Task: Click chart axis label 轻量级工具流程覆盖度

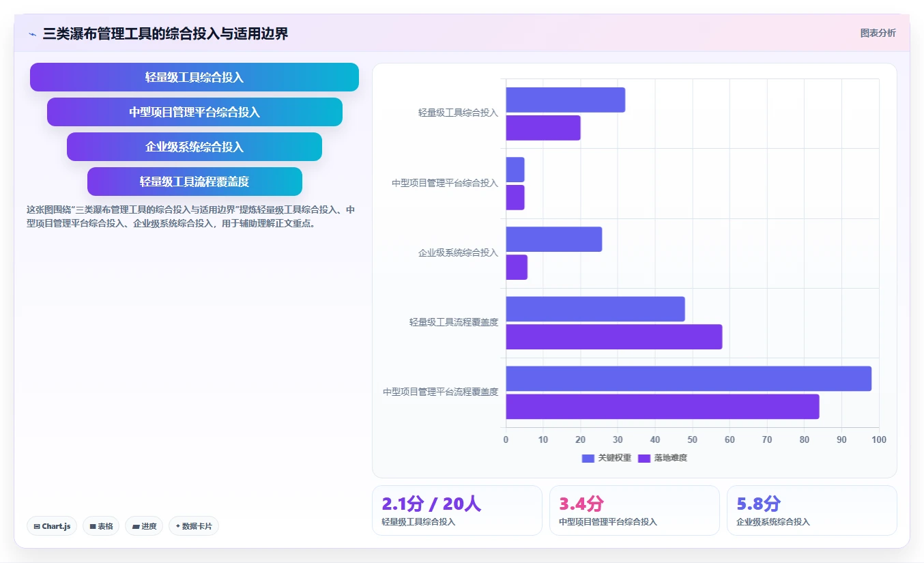Action: coord(454,322)
